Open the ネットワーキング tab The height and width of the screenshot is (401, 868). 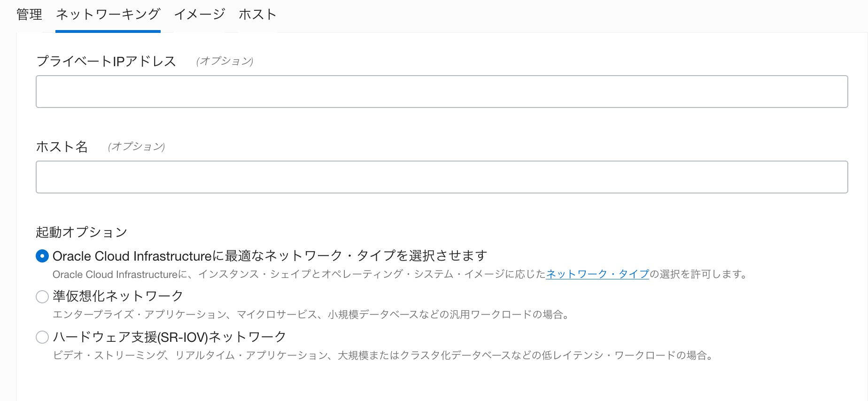point(108,15)
